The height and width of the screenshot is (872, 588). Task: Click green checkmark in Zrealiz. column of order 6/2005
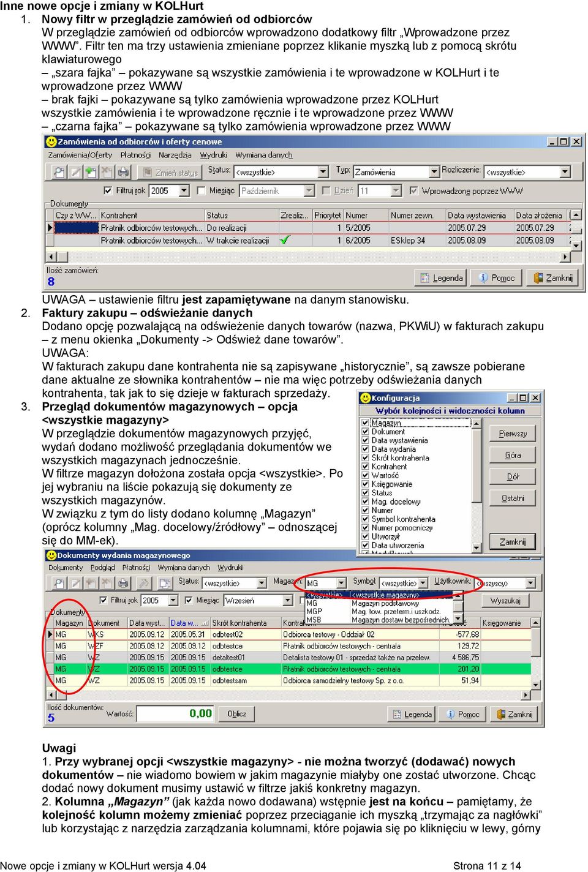coord(285,240)
